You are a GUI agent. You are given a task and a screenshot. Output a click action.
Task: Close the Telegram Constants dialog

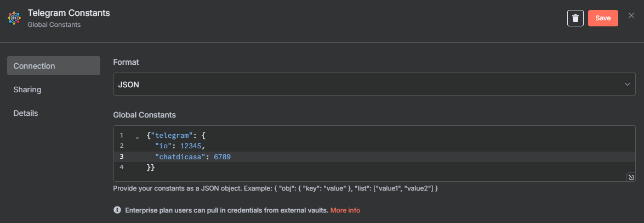[631, 15]
